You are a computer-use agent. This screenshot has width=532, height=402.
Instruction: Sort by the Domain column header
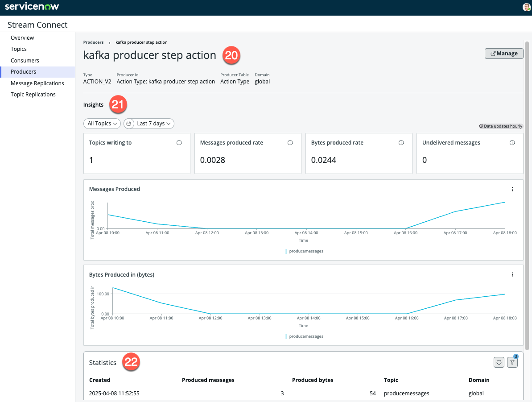[x=479, y=380]
